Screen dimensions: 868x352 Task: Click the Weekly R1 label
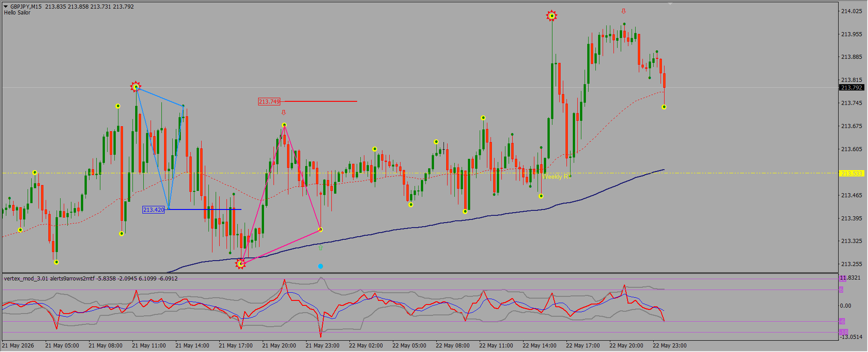click(x=557, y=176)
